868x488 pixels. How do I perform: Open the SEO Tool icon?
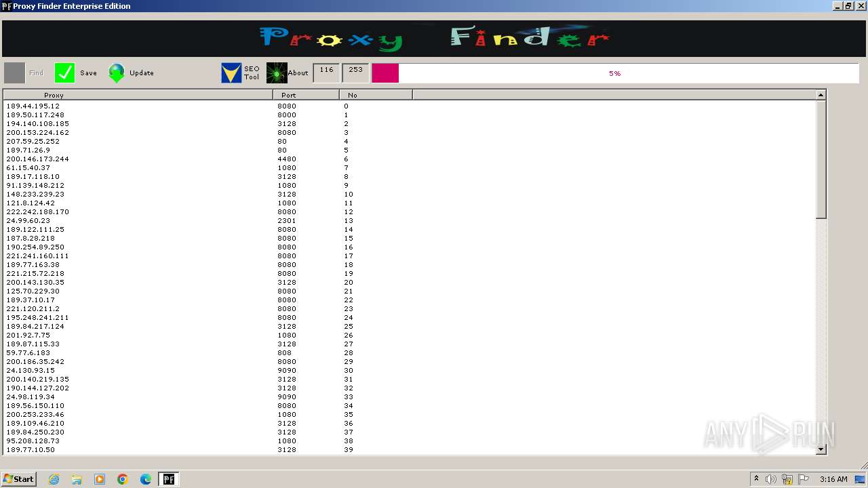click(x=231, y=73)
